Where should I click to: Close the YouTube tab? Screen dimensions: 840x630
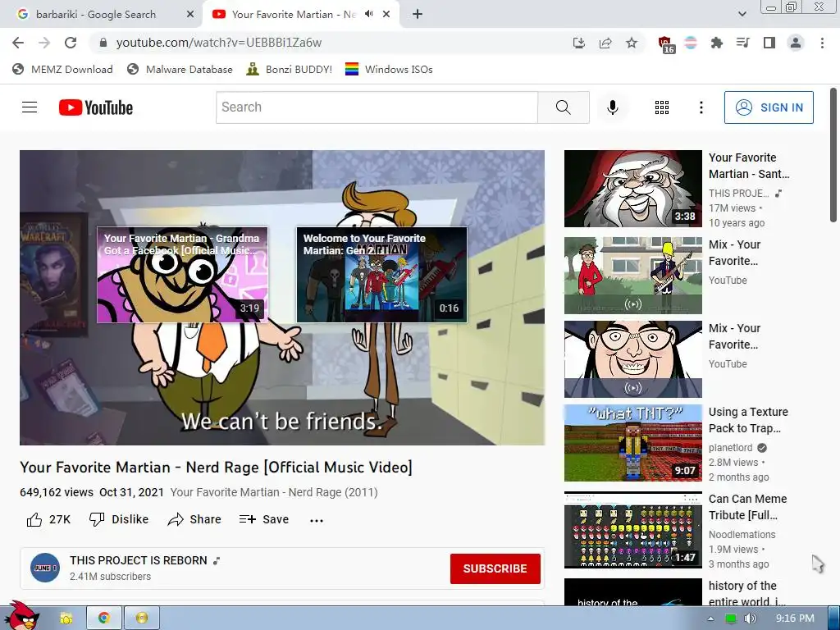[x=386, y=15]
